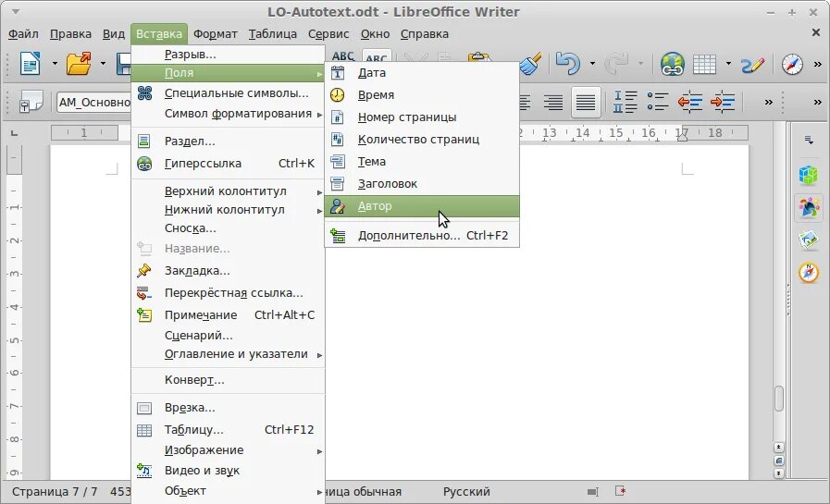Image resolution: width=830 pixels, height=504 pixels.
Task: Open Дополнительно… fields dialog
Action: tap(422, 236)
